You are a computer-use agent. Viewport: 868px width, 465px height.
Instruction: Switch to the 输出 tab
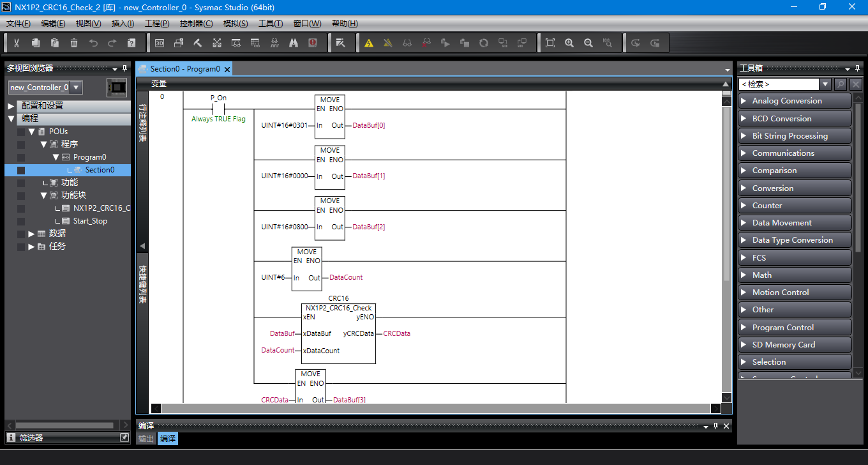click(146, 439)
